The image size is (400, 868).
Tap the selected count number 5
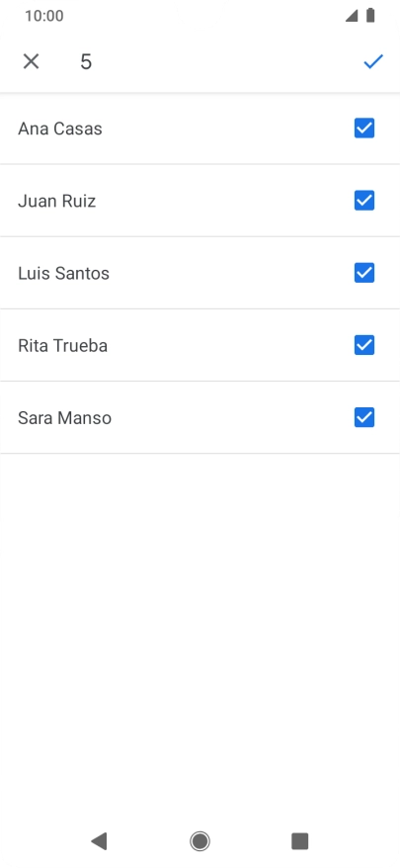point(86,61)
